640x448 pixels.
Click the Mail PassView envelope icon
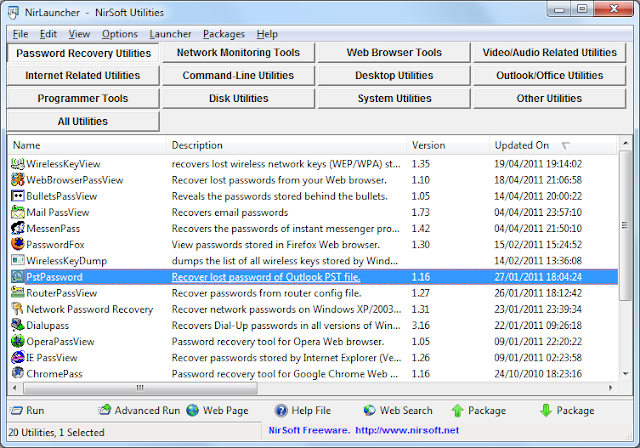(x=18, y=212)
